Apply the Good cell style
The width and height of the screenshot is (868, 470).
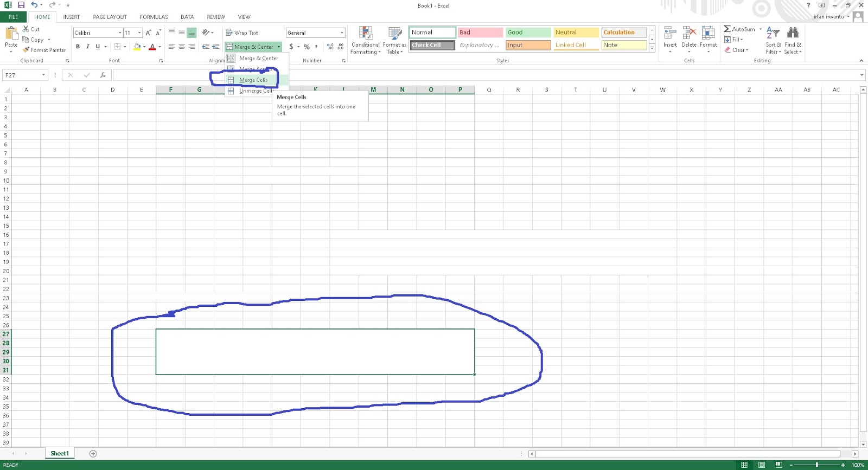(x=528, y=33)
